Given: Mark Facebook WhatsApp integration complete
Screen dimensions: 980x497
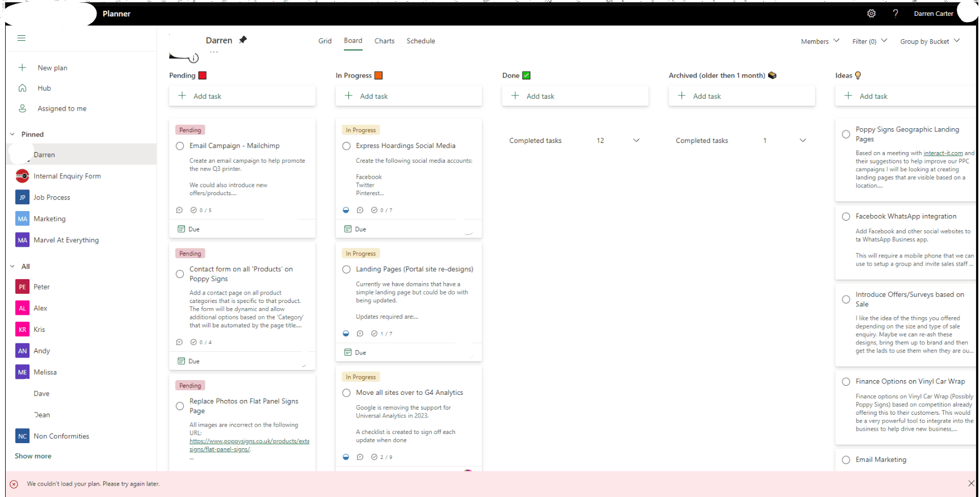Looking at the screenshot, I should pos(846,217).
